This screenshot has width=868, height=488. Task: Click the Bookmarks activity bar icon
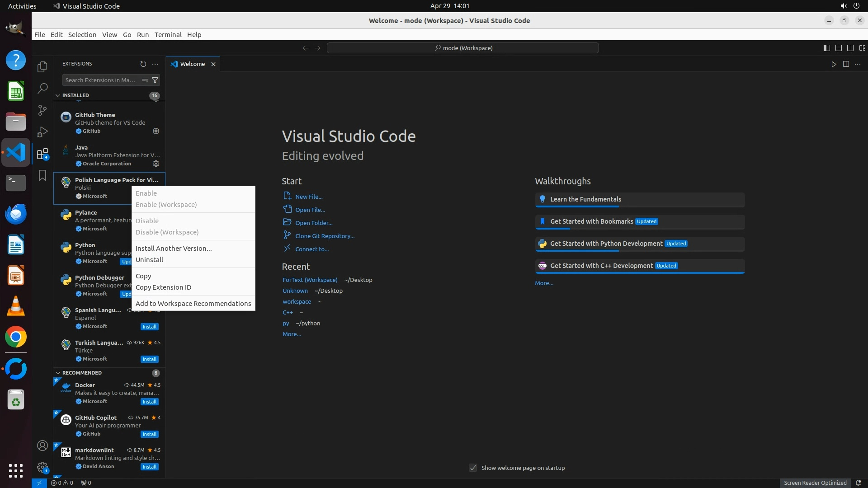tap(42, 175)
